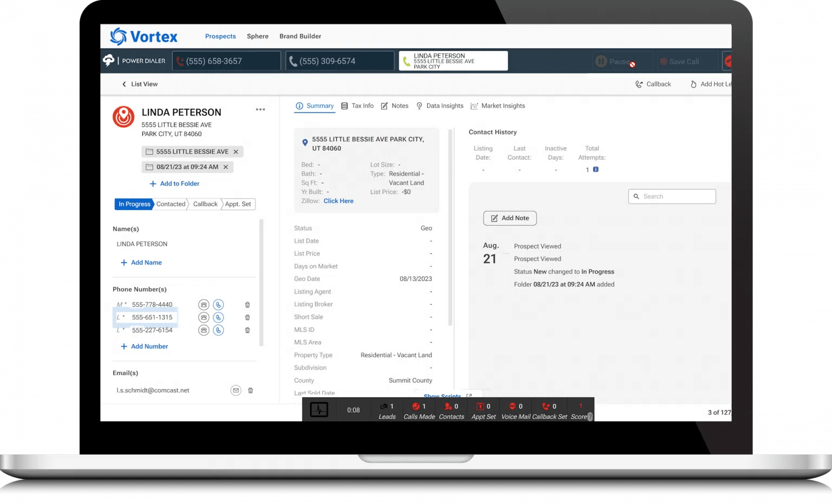Image resolution: width=832 pixels, height=504 pixels.
Task: Click the Appt Set counter icon
Action: coord(480,407)
